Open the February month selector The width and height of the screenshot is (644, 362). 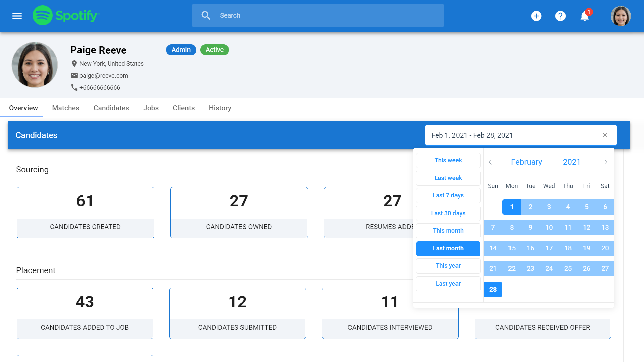coord(526,162)
